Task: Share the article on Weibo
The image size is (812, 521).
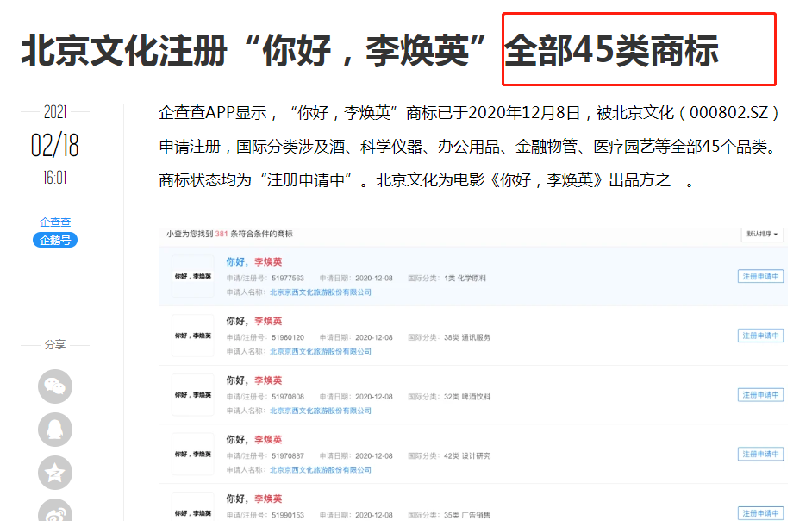Action: (x=54, y=511)
